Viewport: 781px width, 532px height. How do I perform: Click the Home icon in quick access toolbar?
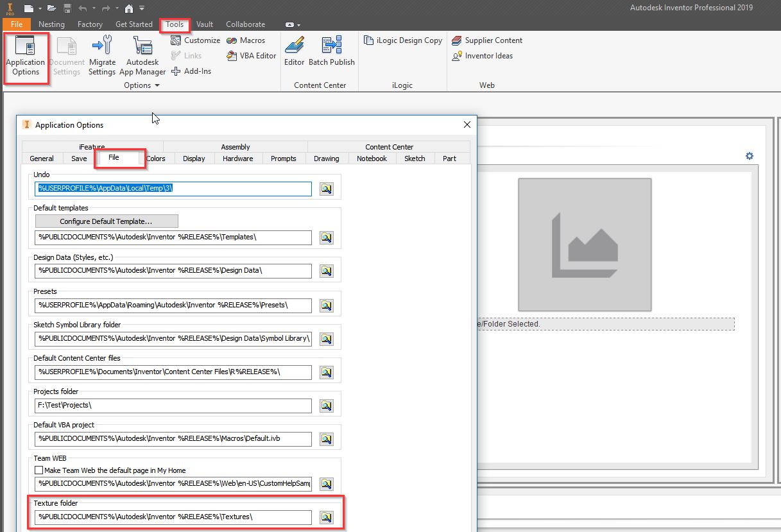pyautogui.click(x=129, y=8)
